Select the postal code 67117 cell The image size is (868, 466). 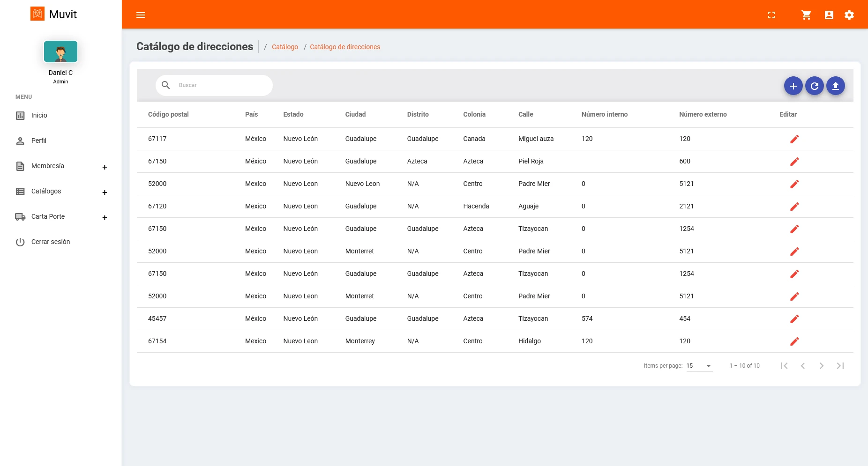157,139
